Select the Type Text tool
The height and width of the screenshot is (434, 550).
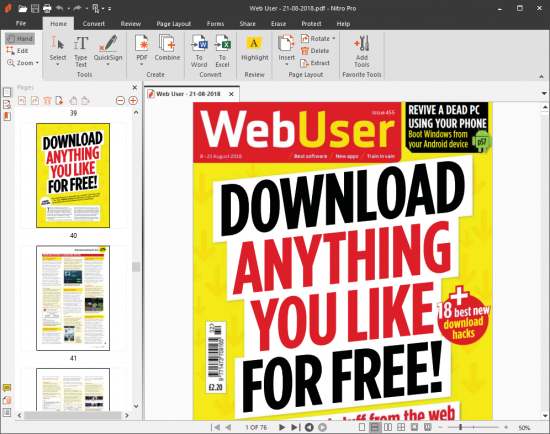(x=81, y=51)
